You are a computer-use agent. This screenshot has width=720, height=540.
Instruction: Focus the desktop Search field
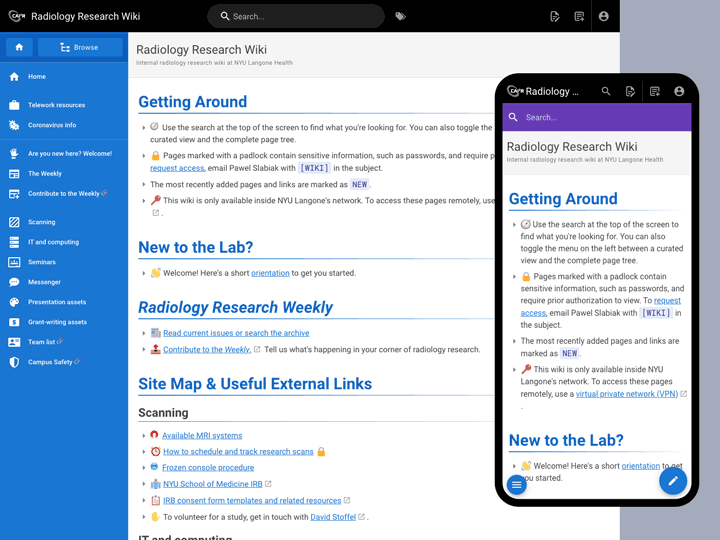click(296, 16)
